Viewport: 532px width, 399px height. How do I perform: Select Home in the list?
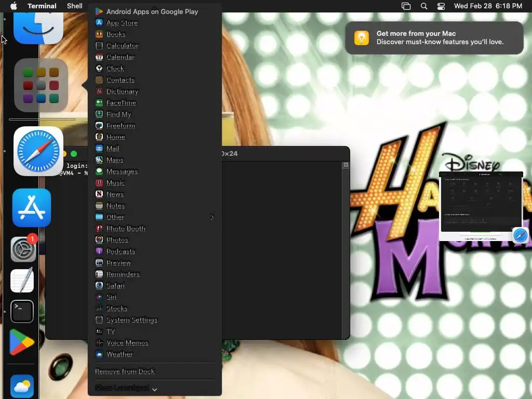pyautogui.click(x=155, y=137)
